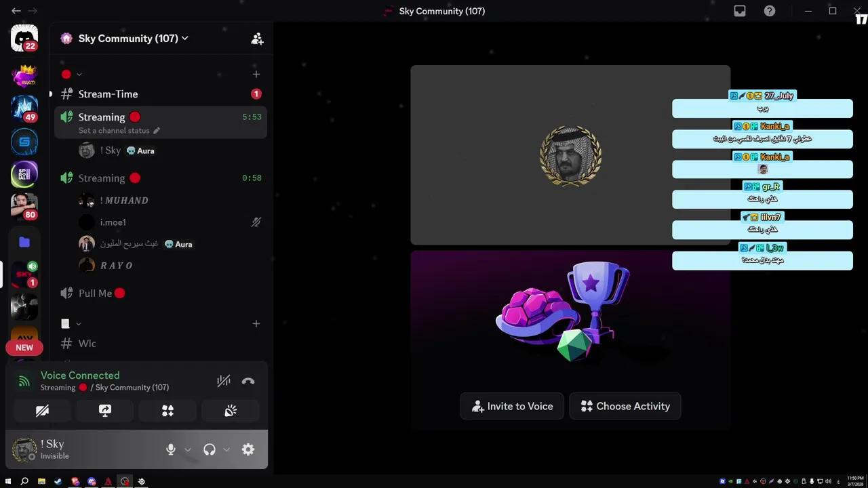Open Activities launcher in the voice panel

pos(167,411)
